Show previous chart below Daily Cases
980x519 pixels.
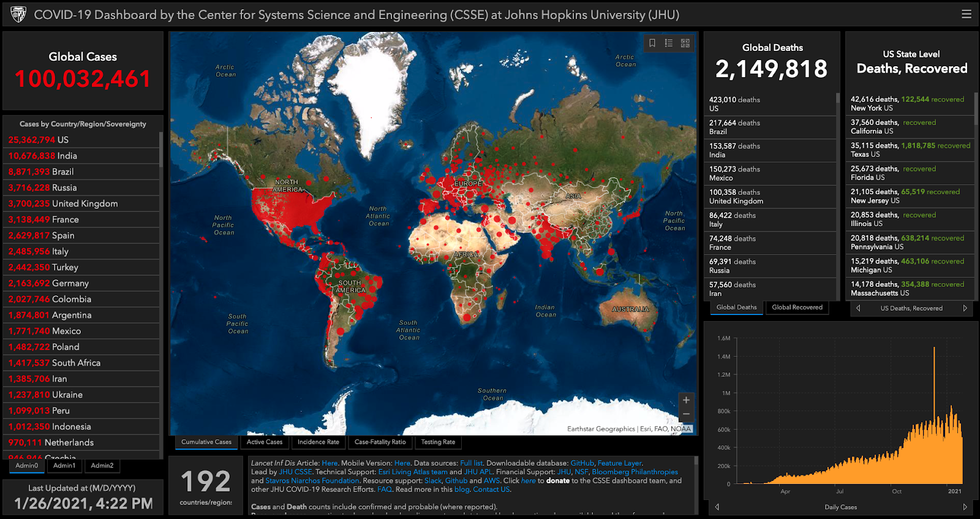pos(717,507)
